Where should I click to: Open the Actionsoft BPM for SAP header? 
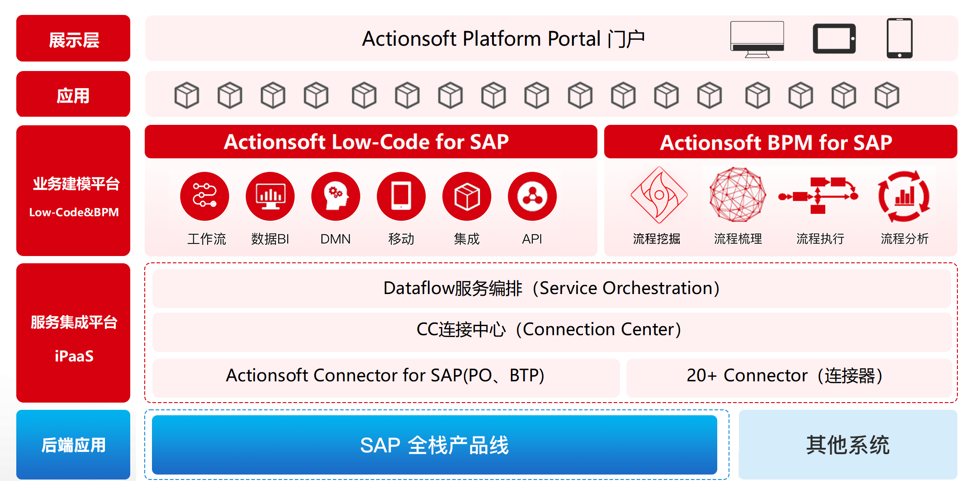point(781,142)
